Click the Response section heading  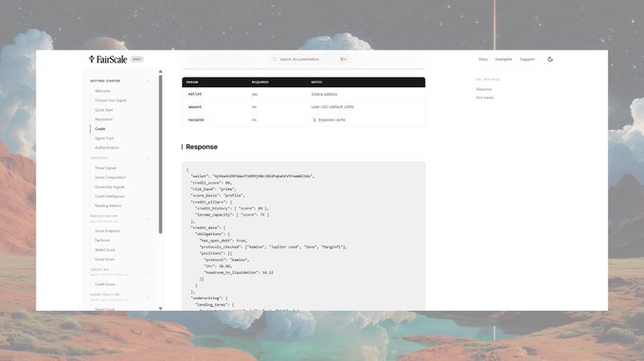click(x=202, y=147)
